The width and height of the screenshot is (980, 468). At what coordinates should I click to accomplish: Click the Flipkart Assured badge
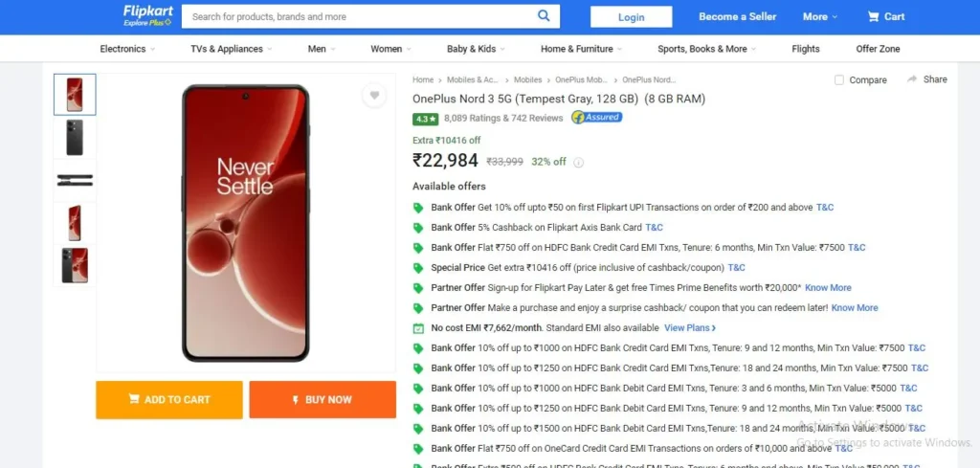pyautogui.click(x=597, y=118)
